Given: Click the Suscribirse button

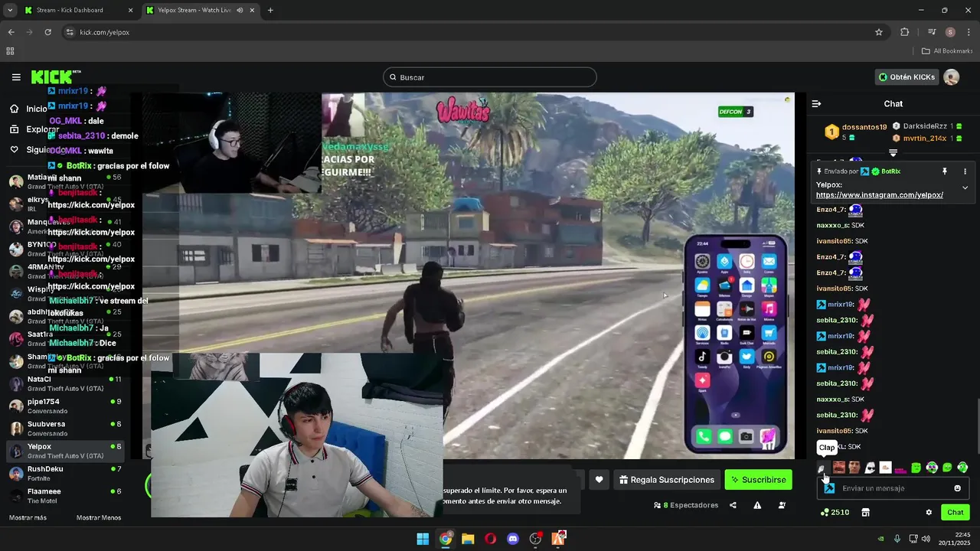Looking at the screenshot, I should [x=758, y=480].
